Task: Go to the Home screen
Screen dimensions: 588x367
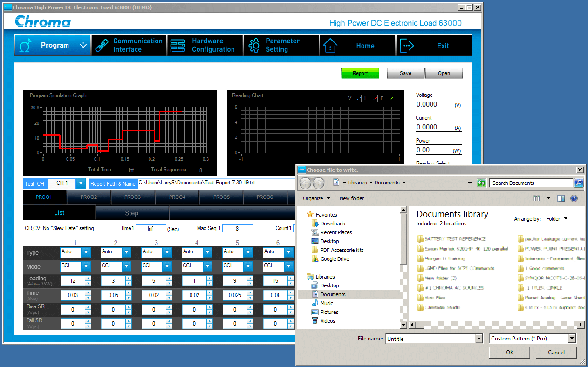Action: tap(358, 45)
